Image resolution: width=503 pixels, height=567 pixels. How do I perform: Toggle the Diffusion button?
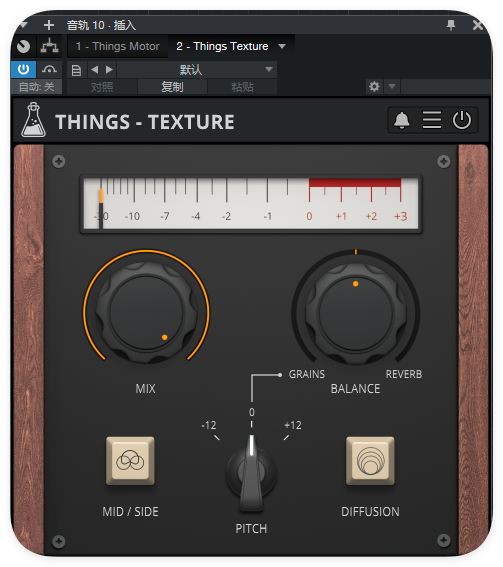coord(370,461)
